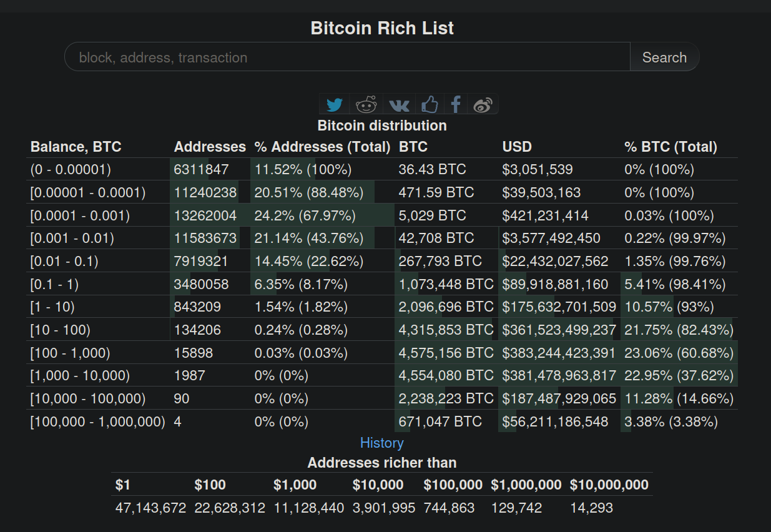771x532 pixels.
Task: Click the Bitcoin Rich List heading
Action: click(382, 28)
